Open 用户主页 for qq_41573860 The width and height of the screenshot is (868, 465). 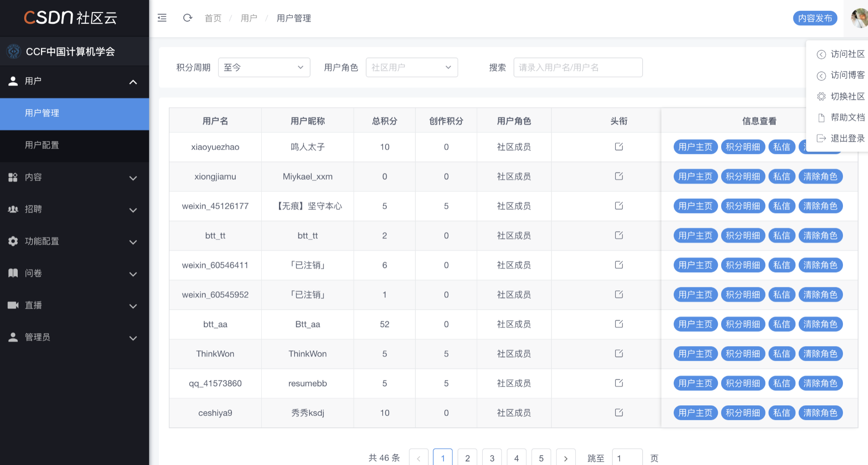click(x=695, y=383)
